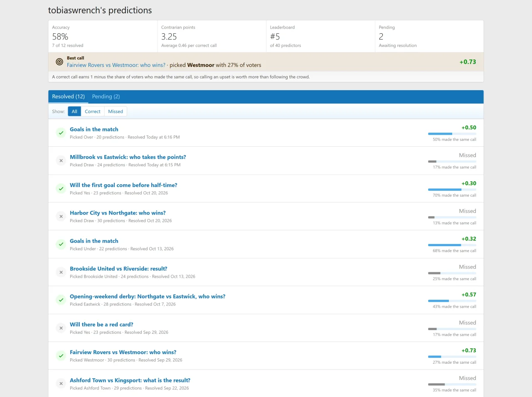Click the 50% made the same call bar
Image resolution: width=532 pixels, height=397 pixels.
coord(452,134)
